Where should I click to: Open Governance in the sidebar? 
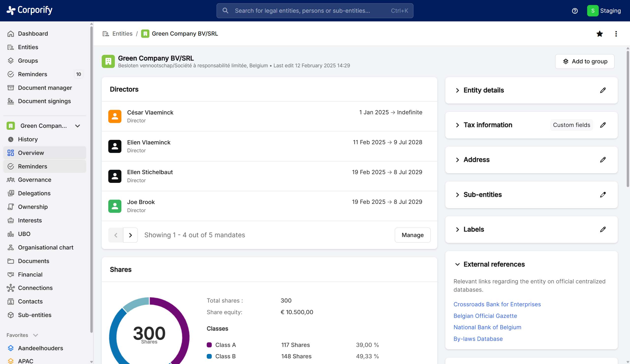click(x=34, y=180)
